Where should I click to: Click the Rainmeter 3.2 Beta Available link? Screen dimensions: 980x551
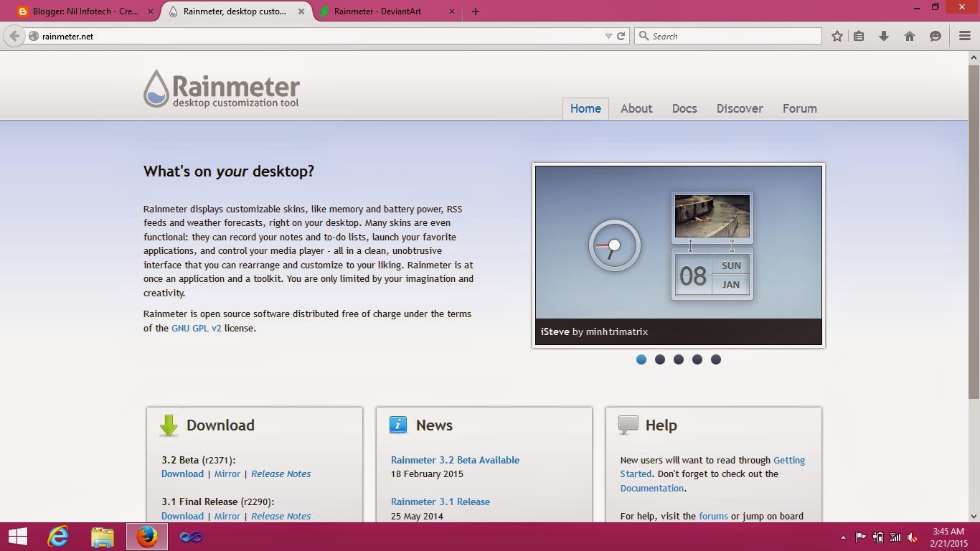455,460
